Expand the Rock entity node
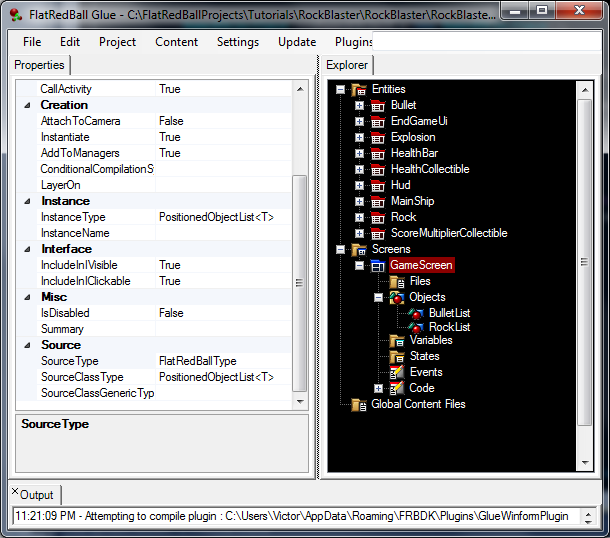This screenshot has width=610, height=538. click(359, 217)
